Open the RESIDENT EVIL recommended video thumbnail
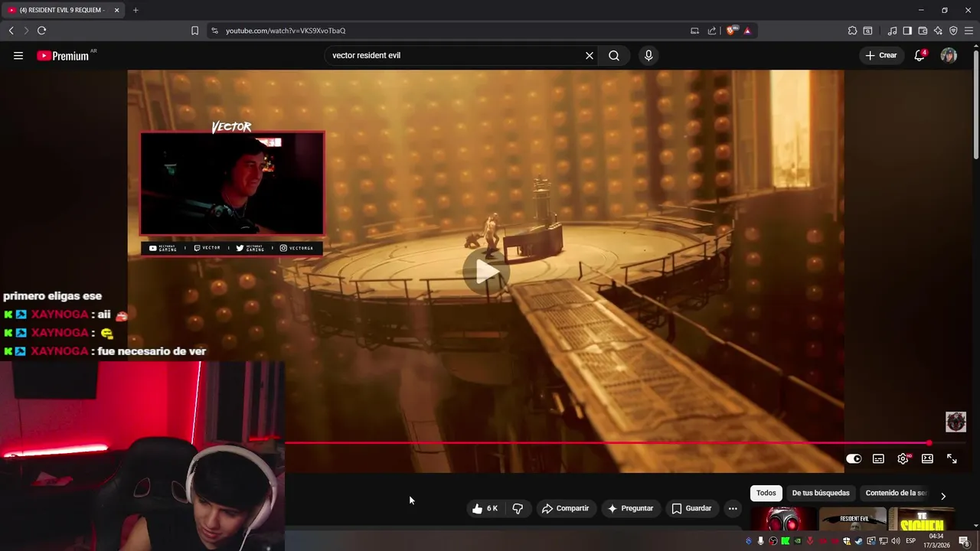 [x=853, y=519]
